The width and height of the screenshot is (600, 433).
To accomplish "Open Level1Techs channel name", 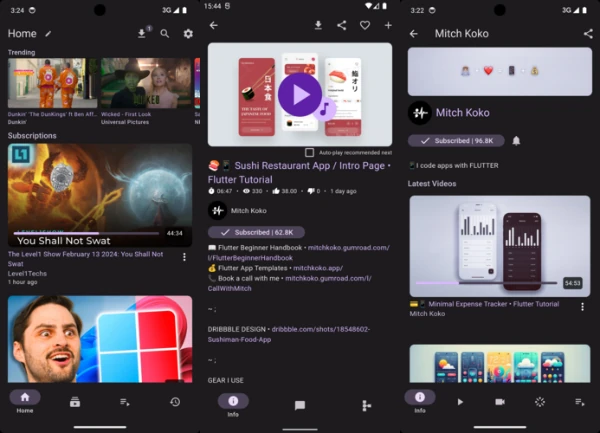I will click(x=27, y=273).
